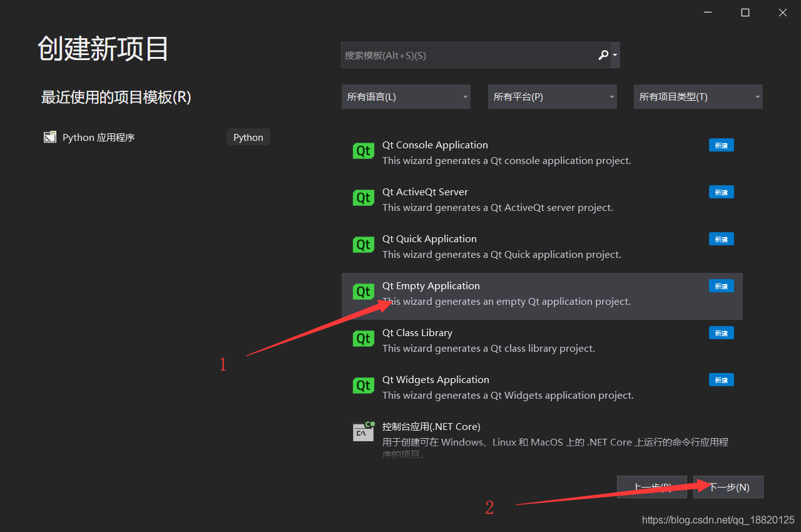Open the 所有语言(L) language filter dropdown
801x532 pixels.
[x=406, y=97]
